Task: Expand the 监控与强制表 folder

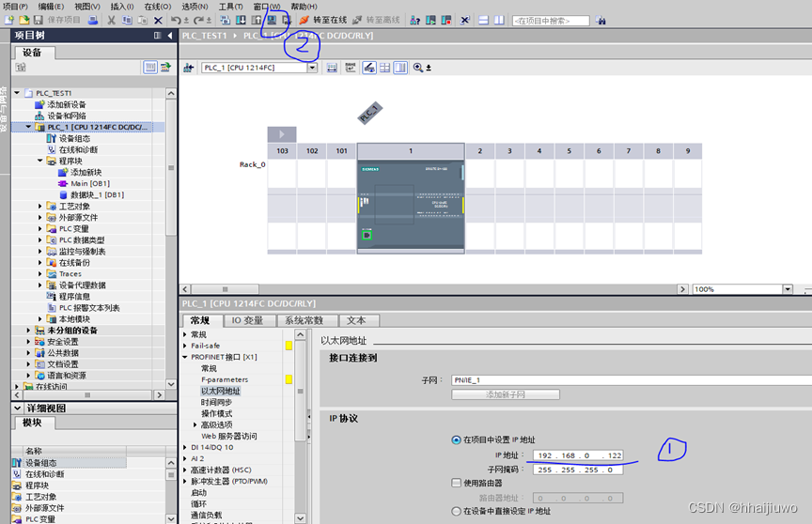Action: pos(39,251)
